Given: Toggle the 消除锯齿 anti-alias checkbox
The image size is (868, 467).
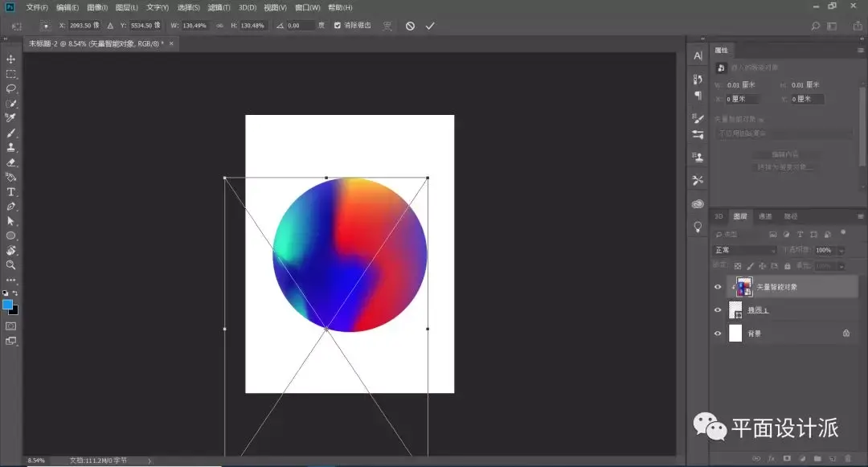Looking at the screenshot, I should pyautogui.click(x=337, y=26).
